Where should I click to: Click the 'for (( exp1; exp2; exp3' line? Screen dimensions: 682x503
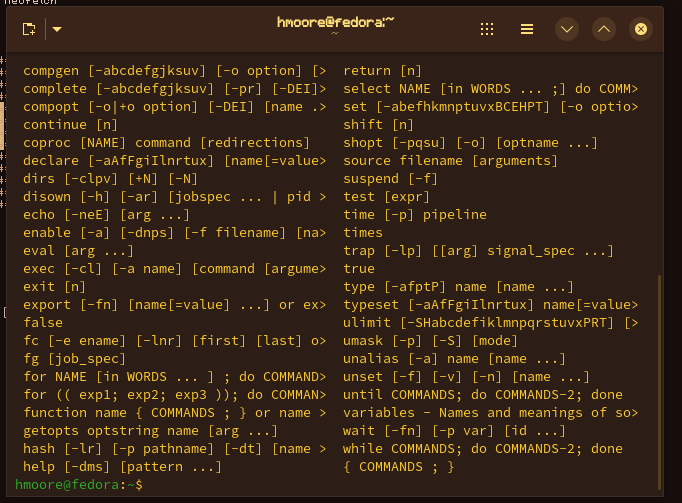point(174,395)
